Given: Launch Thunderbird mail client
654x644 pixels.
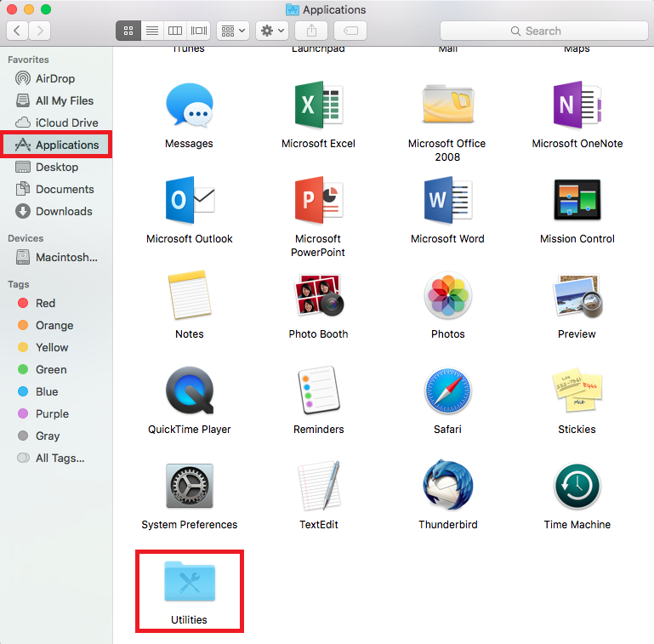Looking at the screenshot, I should [x=448, y=485].
